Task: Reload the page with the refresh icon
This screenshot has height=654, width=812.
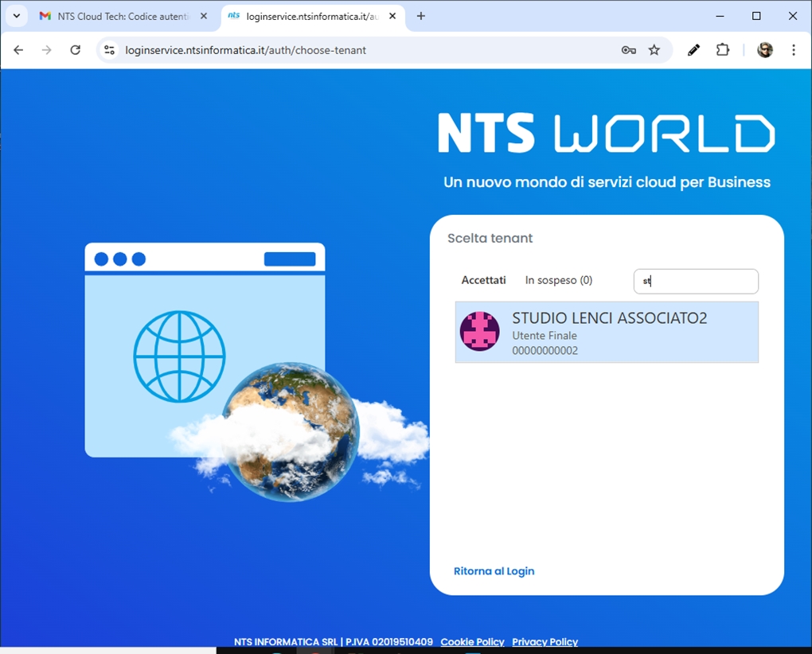Action: (76, 50)
